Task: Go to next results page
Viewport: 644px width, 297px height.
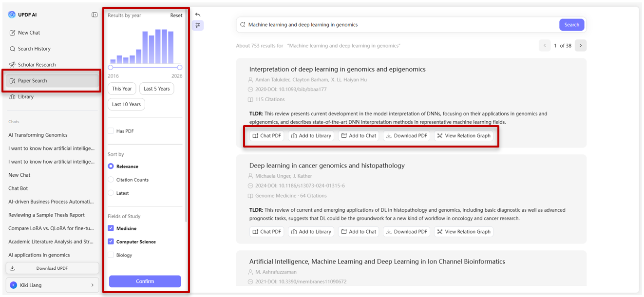Action: pyautogui.click(x=581, y=46)
